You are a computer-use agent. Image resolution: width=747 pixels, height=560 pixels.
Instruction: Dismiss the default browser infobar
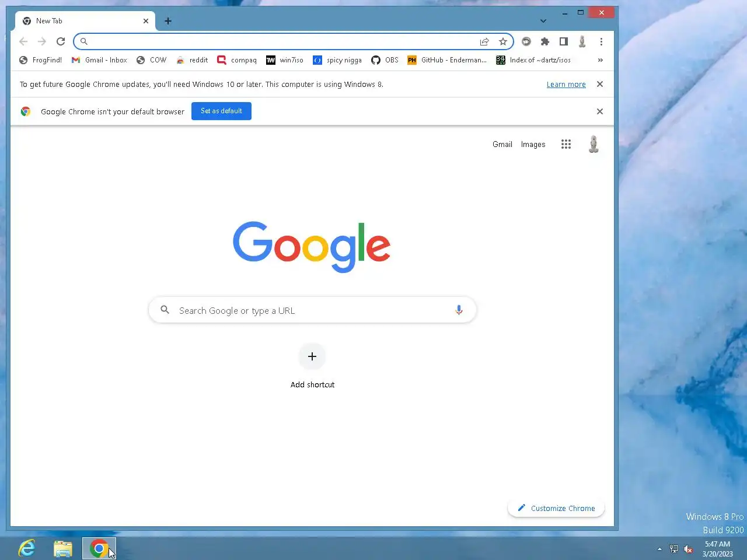click(x=600, y=111)
